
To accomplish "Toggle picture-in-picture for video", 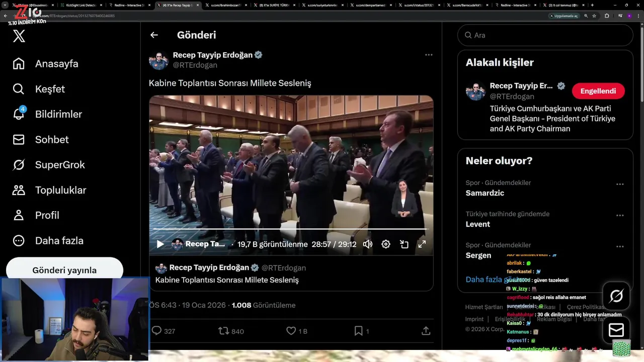I will pyautogui.click(x=404, y=244).
